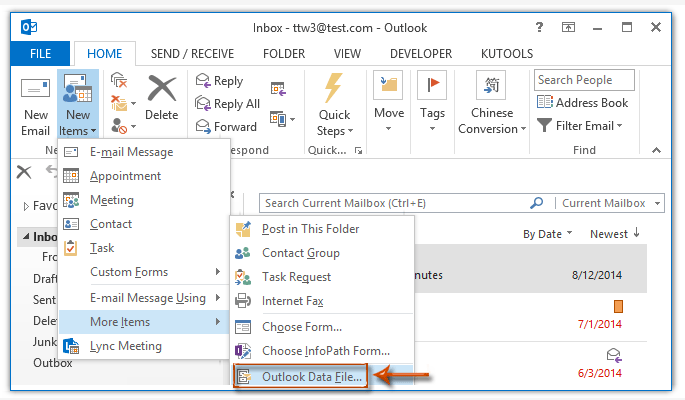This screenshot has height=400, width=685.
Task: Expand the Favorites folder group
Action: pos(26,206)
